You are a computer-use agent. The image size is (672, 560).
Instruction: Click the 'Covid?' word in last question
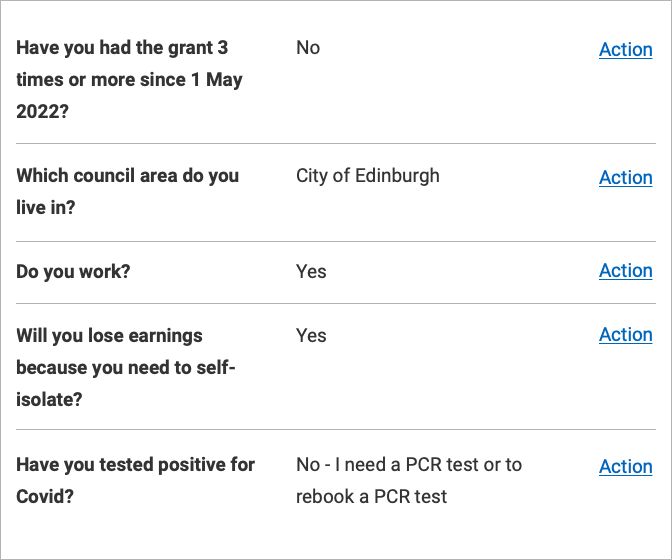click(45, 497)
